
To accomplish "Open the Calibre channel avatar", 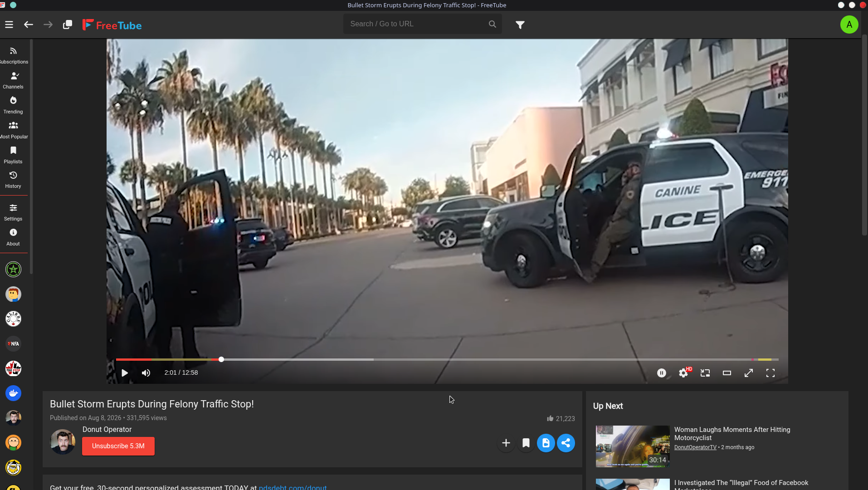I will (13, 319).
